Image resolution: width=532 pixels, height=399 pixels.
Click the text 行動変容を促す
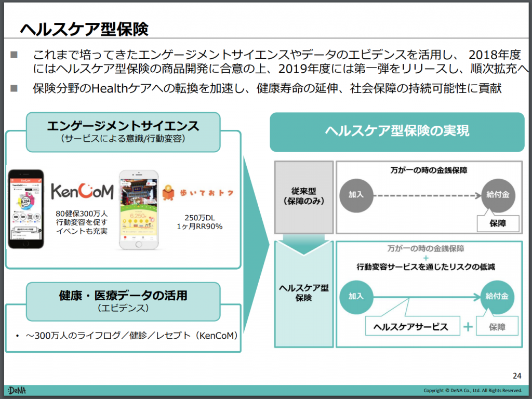82,222
